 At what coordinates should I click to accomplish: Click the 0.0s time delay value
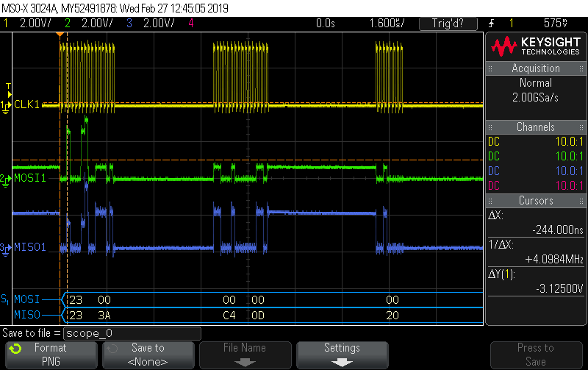click(x=325, y=24)
